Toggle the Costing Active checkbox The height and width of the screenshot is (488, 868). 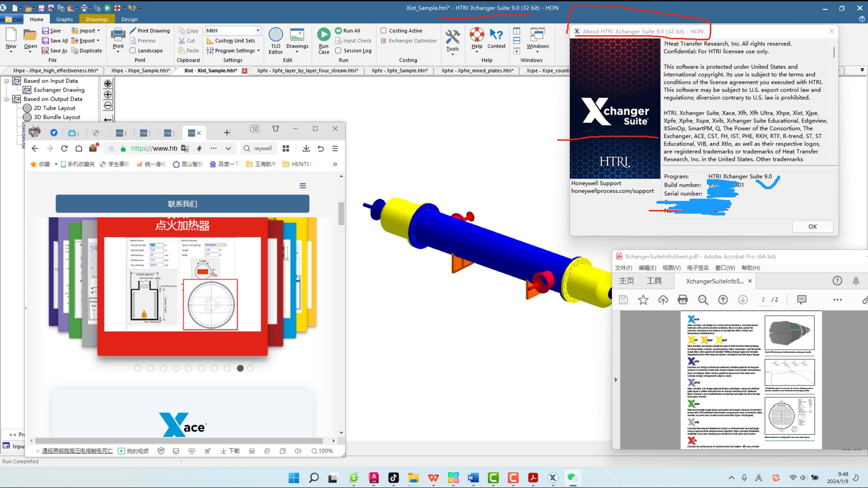pos(383,31)
